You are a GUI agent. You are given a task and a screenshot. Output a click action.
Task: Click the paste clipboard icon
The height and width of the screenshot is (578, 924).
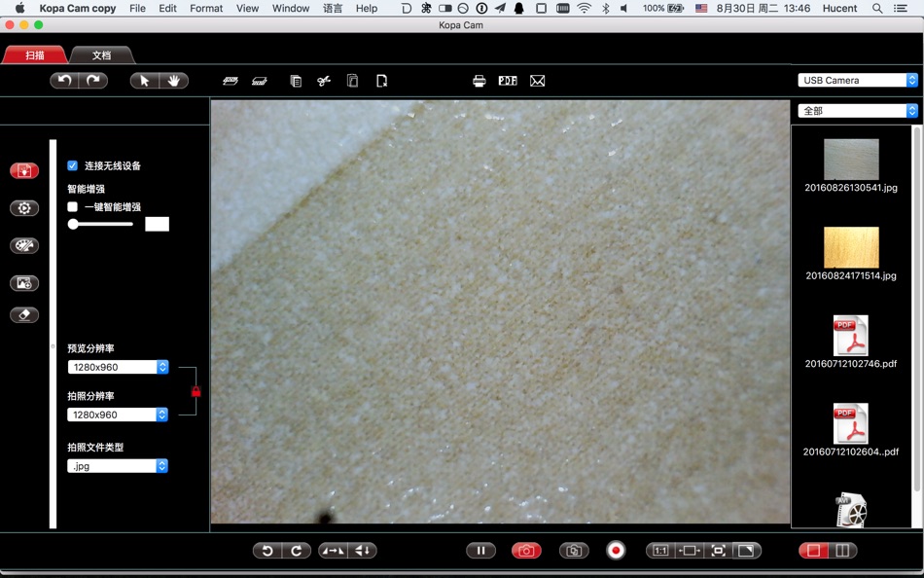point(352,81)
